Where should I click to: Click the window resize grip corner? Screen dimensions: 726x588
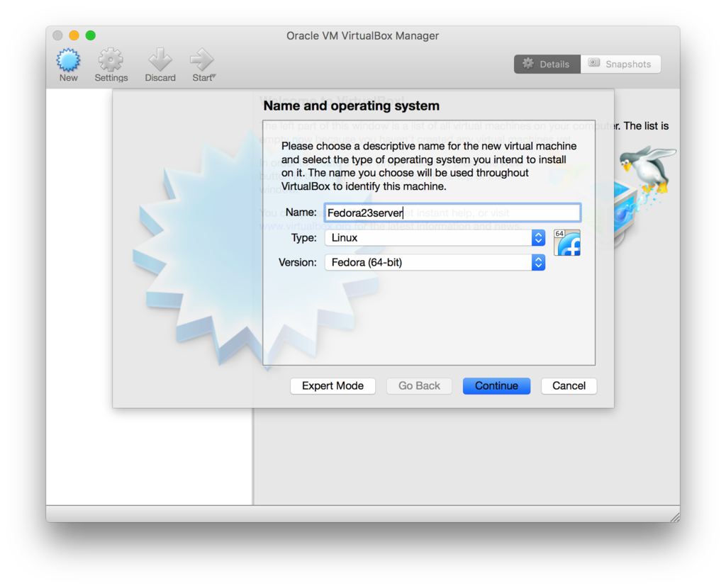click(675, 517)
